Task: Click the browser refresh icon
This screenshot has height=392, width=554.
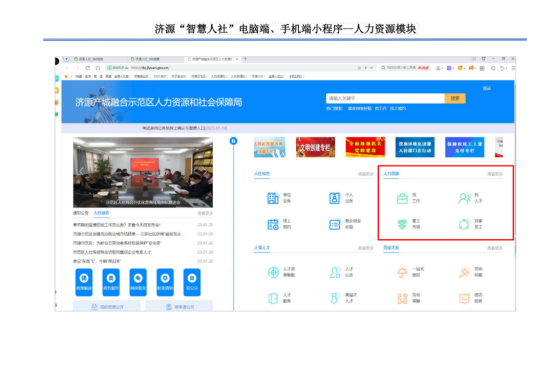Action: [x=87, y=68]
